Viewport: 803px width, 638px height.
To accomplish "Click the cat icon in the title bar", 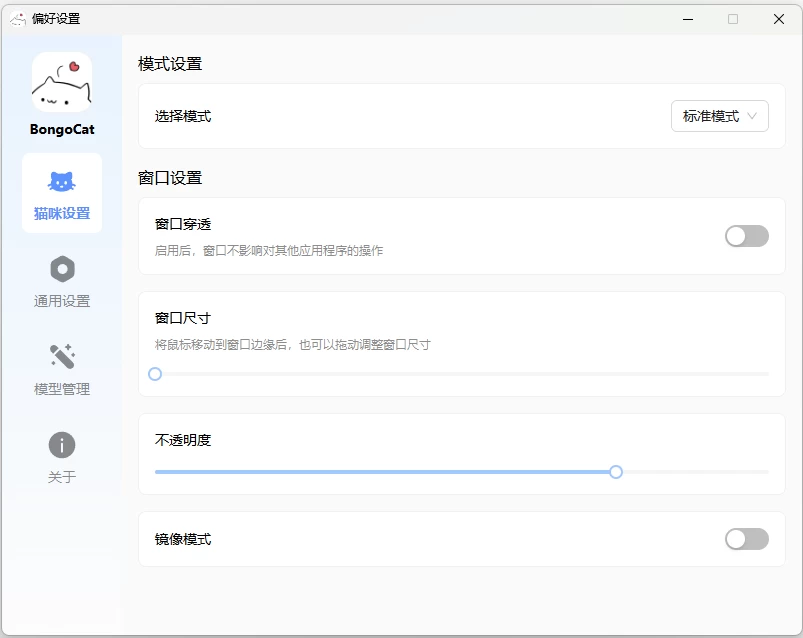I will click(17, 18).
